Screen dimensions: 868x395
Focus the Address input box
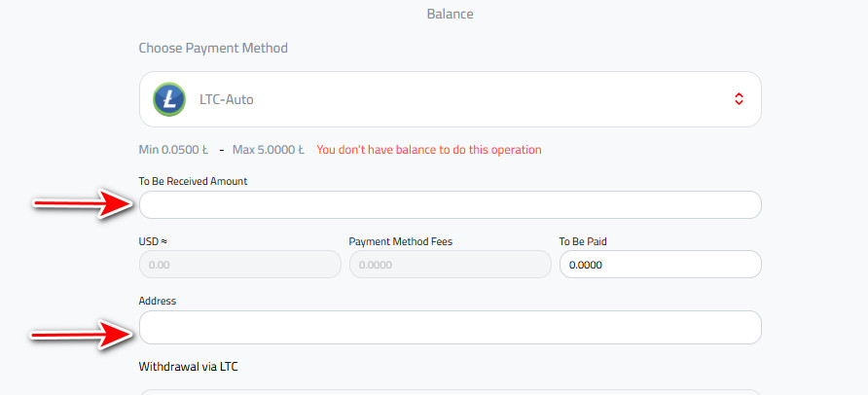450,328
